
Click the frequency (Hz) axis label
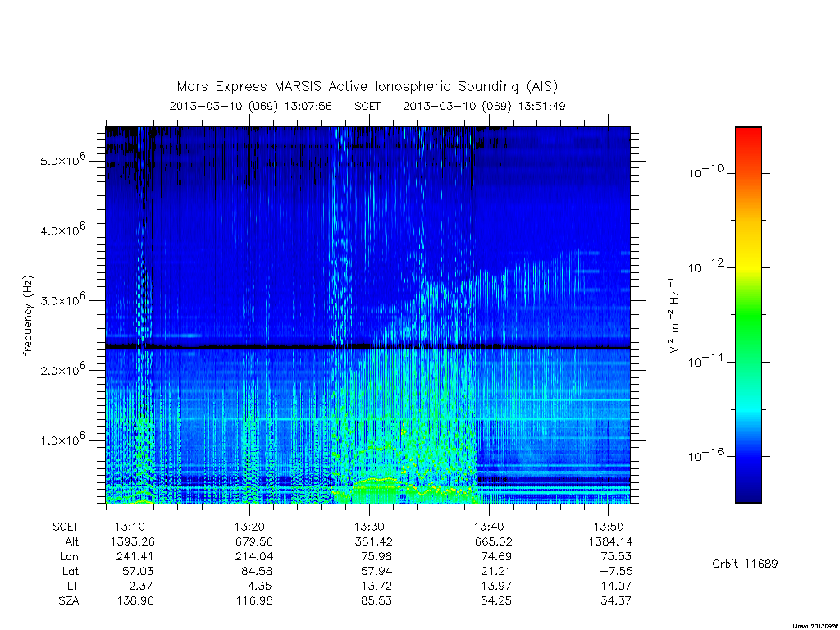[29, 316]
